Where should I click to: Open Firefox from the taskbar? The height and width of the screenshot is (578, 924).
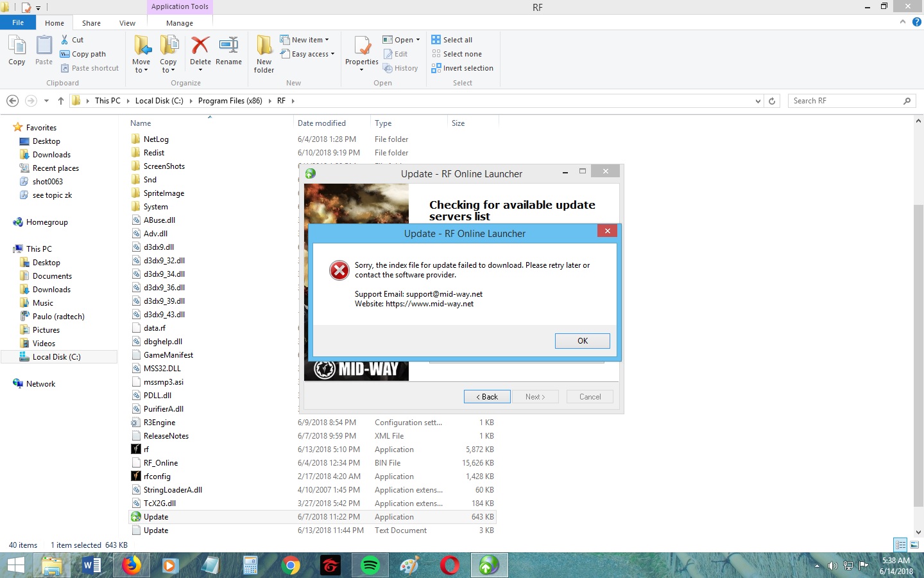[132, 565]
